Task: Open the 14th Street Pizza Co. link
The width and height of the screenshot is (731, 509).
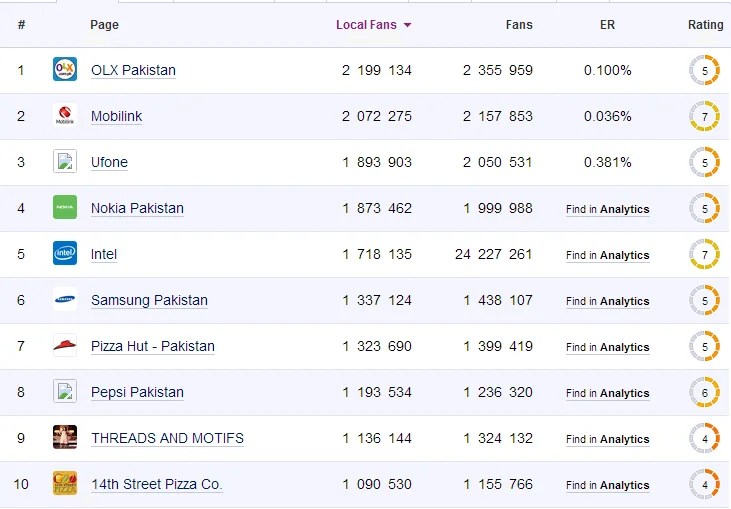Action: pyautogui.click(x=156, y=485)
